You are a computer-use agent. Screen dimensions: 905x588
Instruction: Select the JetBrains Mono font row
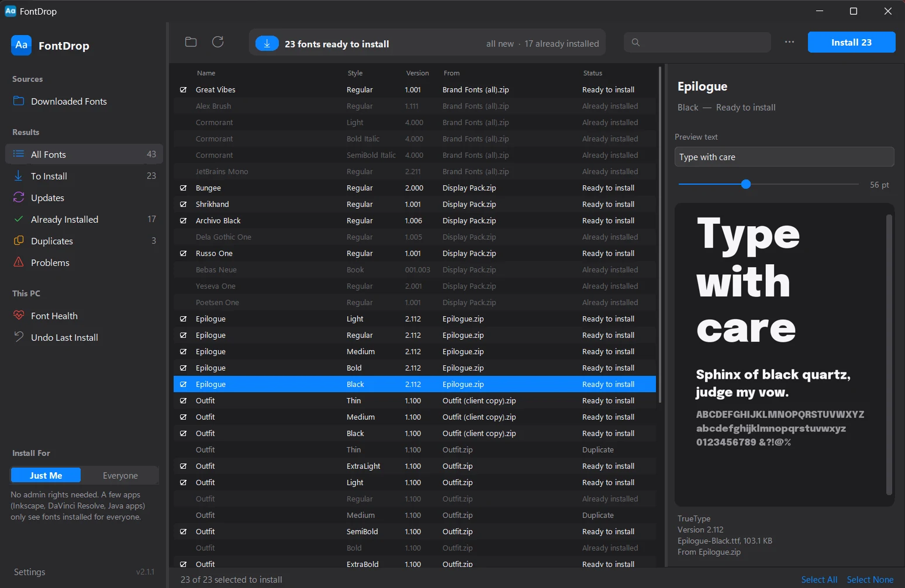pos(414,172)
